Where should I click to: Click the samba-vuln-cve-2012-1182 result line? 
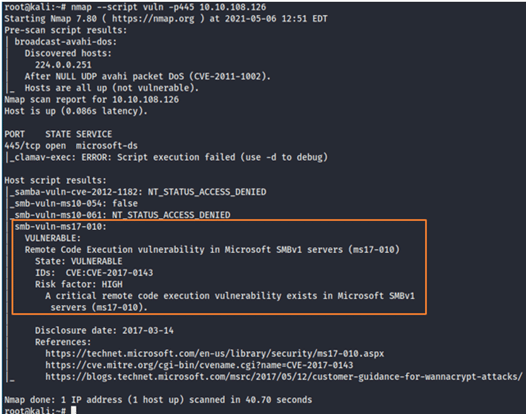(138, 192)
